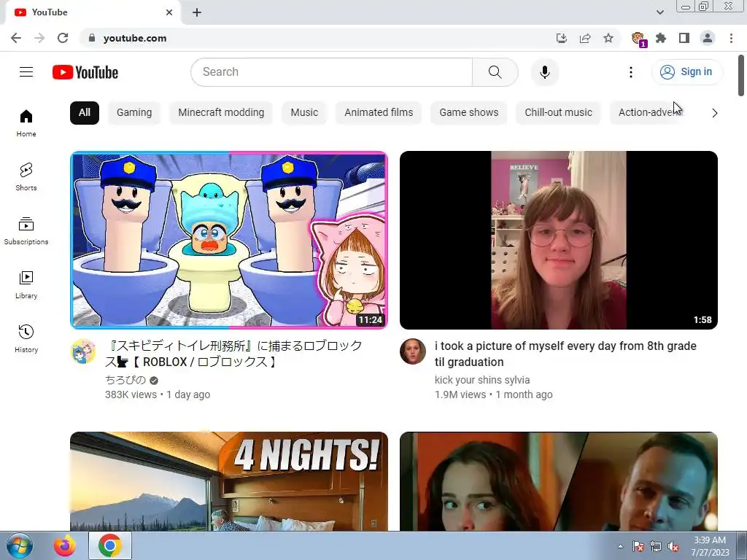Open Extensions puzzle icon

click(661, 38)
